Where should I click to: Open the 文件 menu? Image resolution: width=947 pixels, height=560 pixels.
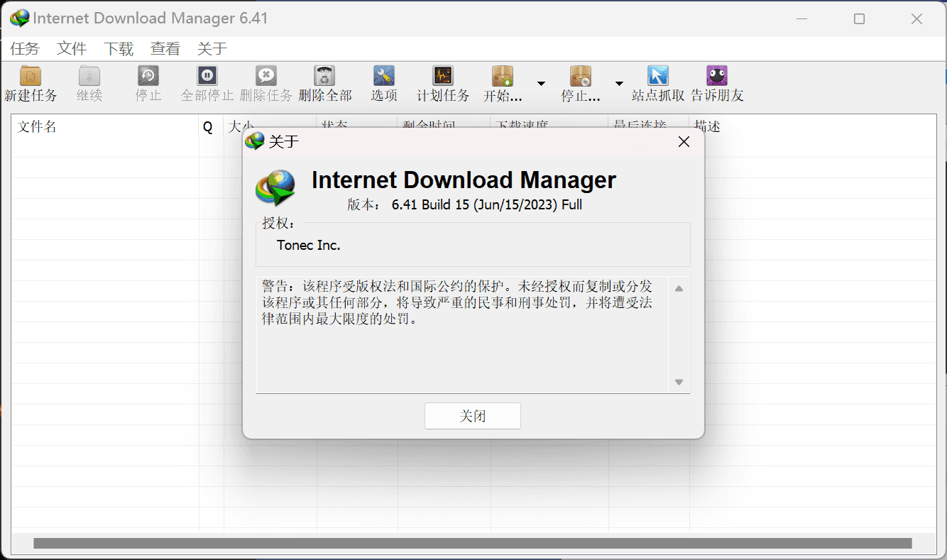tap(72, 48)
